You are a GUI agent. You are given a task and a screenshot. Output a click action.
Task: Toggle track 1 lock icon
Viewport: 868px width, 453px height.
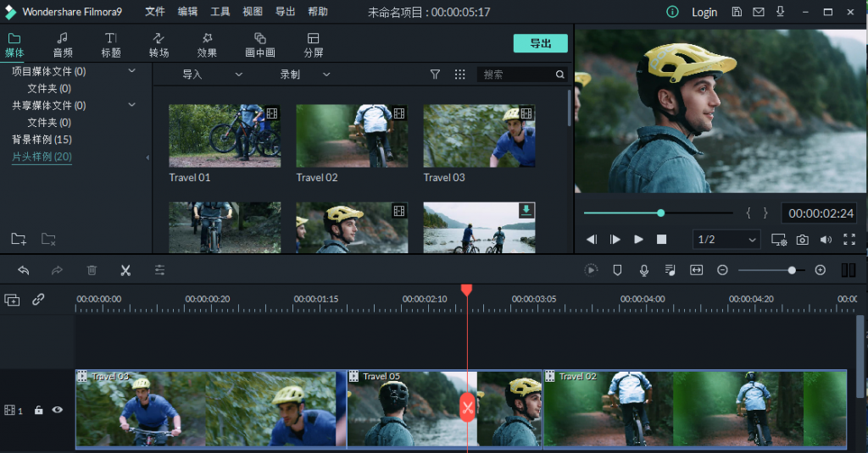tap(38, 410)
